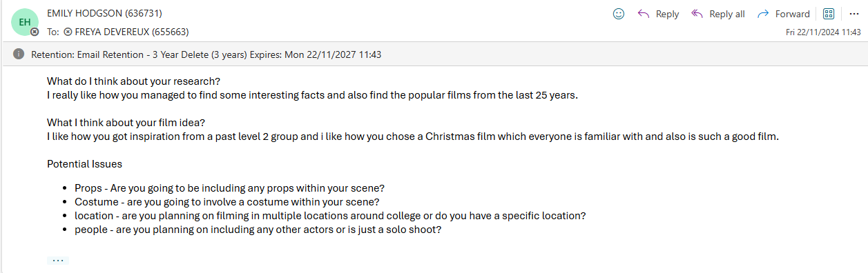Click the EH sender avatar
Viewport: 868px width, 273px height.
pos(24,22)
